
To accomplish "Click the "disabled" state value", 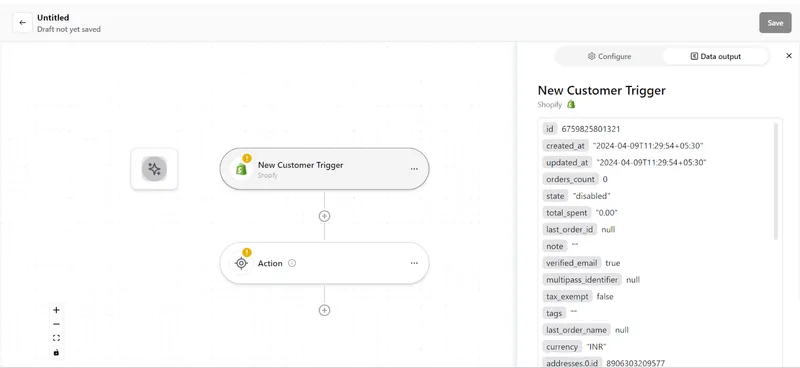I will coord(591,196).
